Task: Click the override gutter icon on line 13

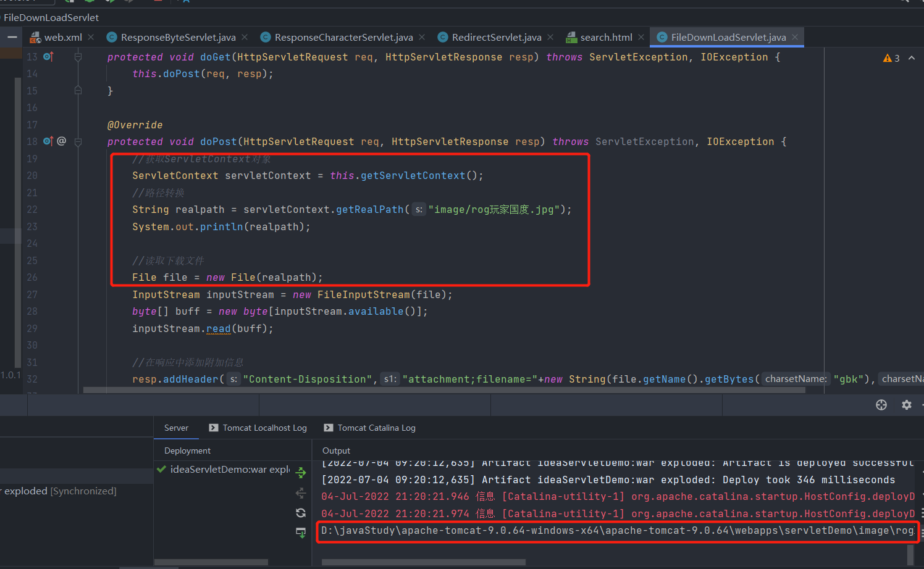Action: pyautogui.click(x=48, y=57)
